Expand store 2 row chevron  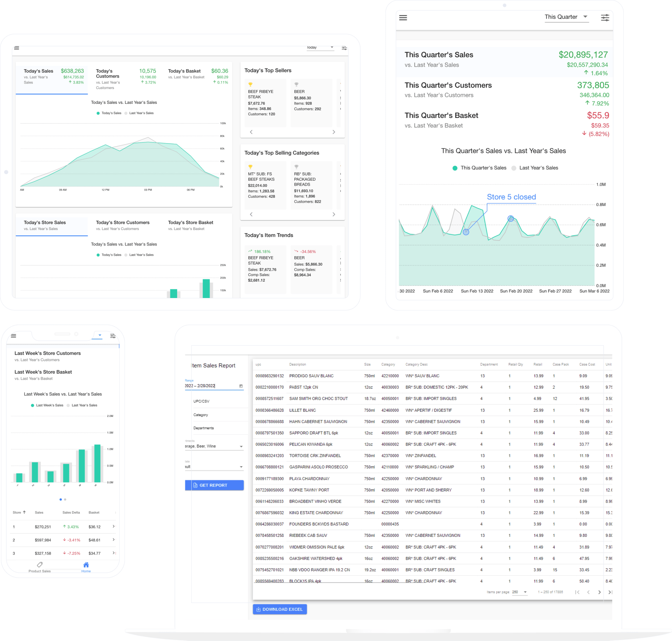(114, 540)
